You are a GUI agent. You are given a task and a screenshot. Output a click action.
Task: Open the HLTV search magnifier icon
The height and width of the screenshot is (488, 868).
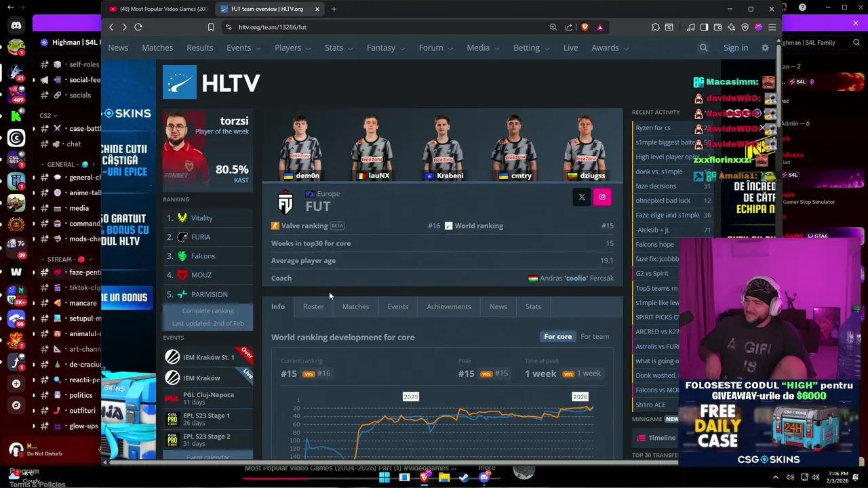click(x=703, y=47)
